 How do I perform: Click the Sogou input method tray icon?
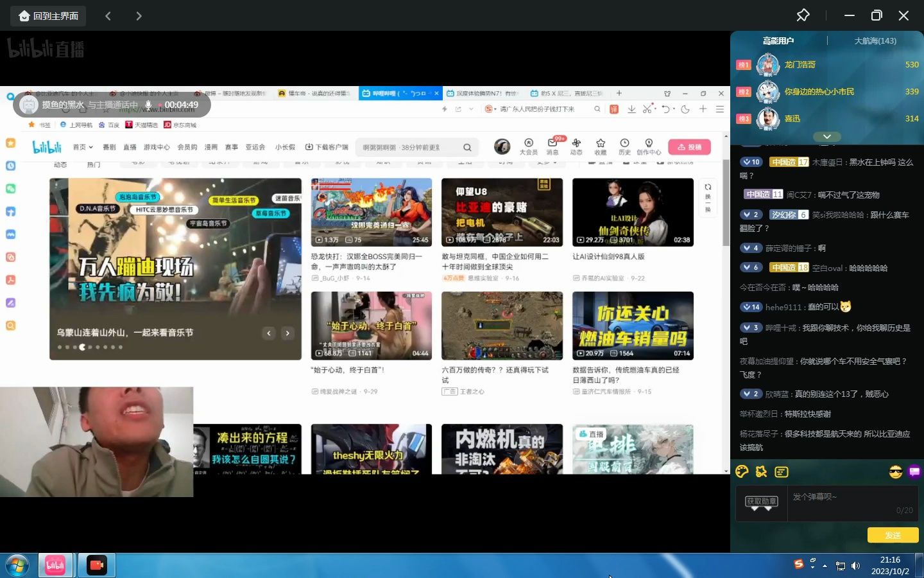coord(799,564)
